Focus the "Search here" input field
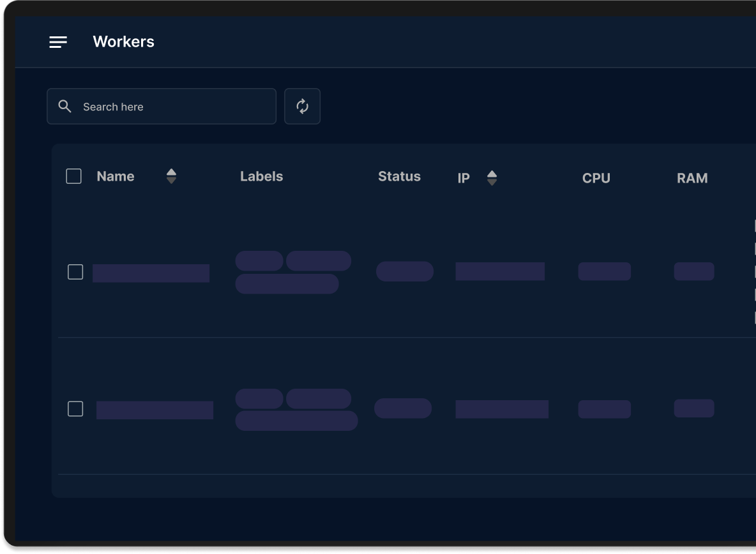This screenshot has width=756, height=554. click(x=172, y=107)
